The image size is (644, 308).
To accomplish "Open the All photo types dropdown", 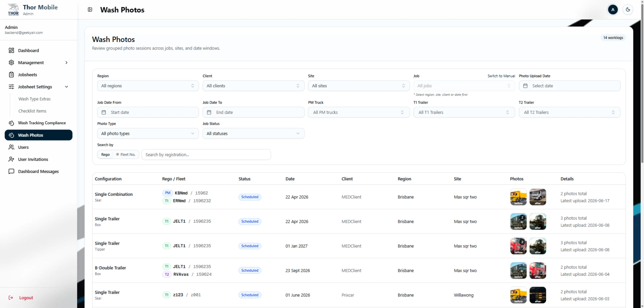I will [x=148, y=134].
